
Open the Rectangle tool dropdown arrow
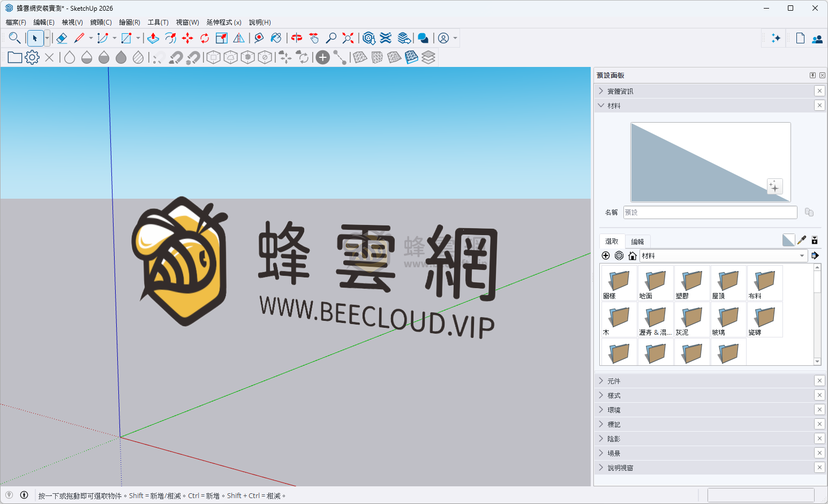click(x=138, y=38)
